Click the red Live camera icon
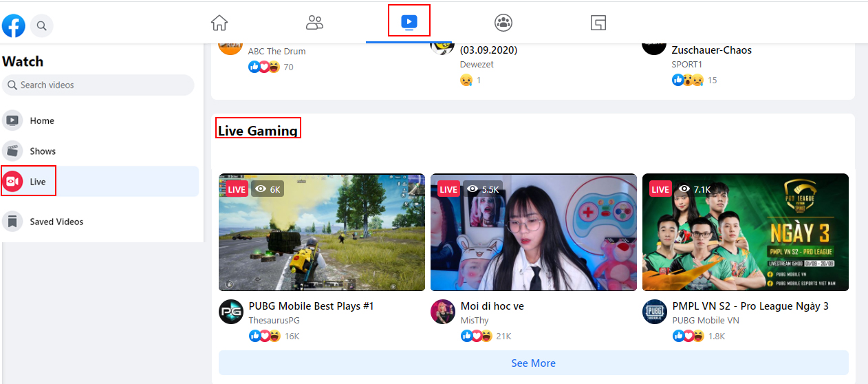Viewport: 868px width, 384px height. (12, 182)
